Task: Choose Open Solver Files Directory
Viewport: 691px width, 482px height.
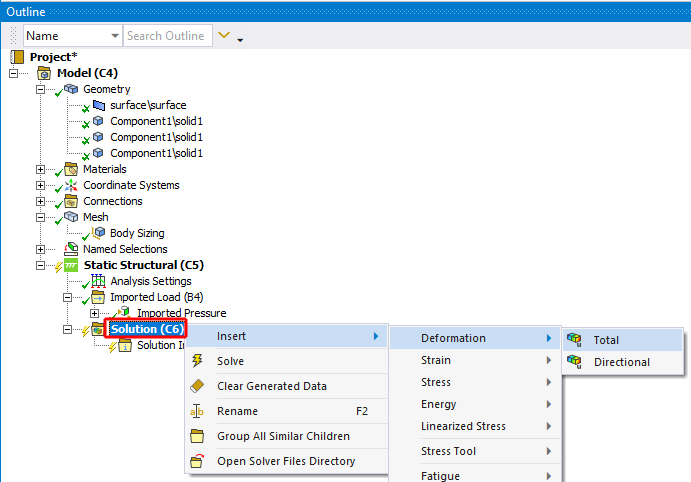Action: pyautogui.click(x=286, y=461)
